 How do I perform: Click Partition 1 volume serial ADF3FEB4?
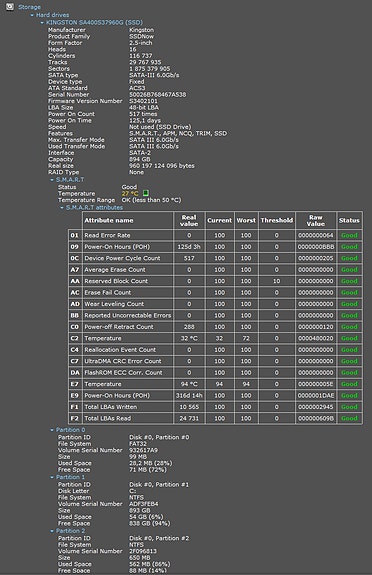click(144, 504)
